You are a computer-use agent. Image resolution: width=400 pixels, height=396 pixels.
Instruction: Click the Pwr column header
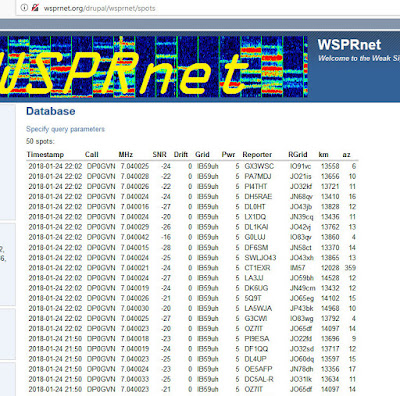pos(228,155)
